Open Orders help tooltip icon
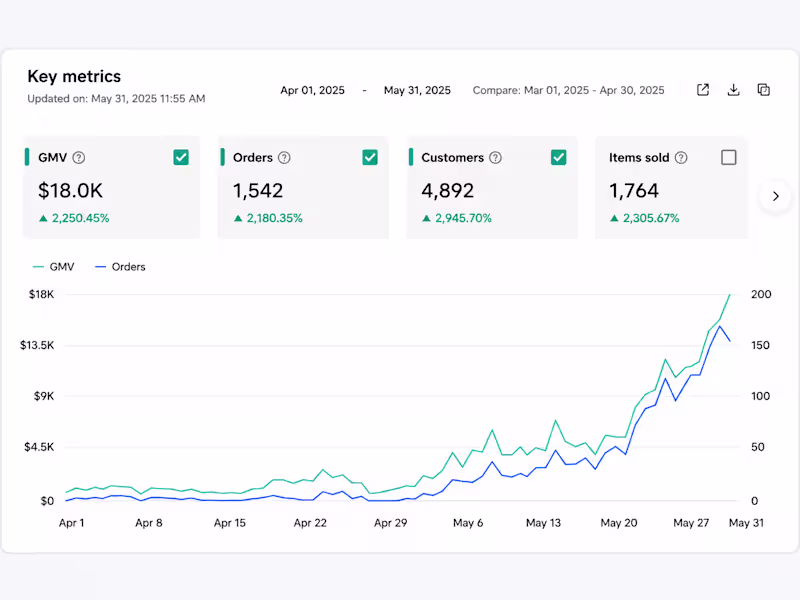Screen dimensions: 800x600 click(x=284, y=158)
